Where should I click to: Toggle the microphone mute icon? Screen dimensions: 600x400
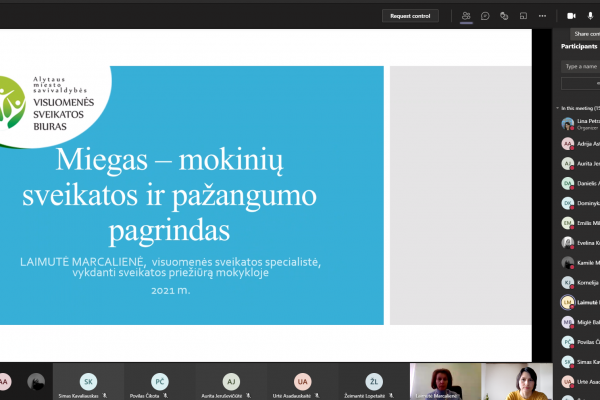tap(590, 16)
